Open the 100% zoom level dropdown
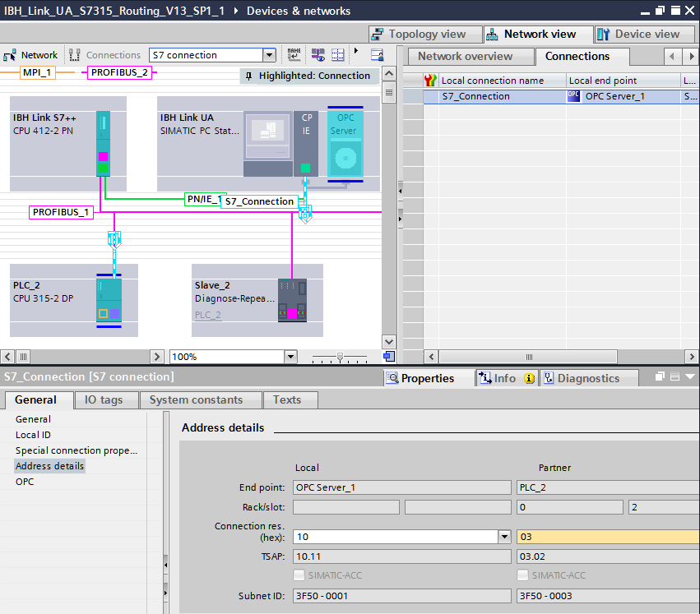 pyautogui.click(x=290, y=357)
